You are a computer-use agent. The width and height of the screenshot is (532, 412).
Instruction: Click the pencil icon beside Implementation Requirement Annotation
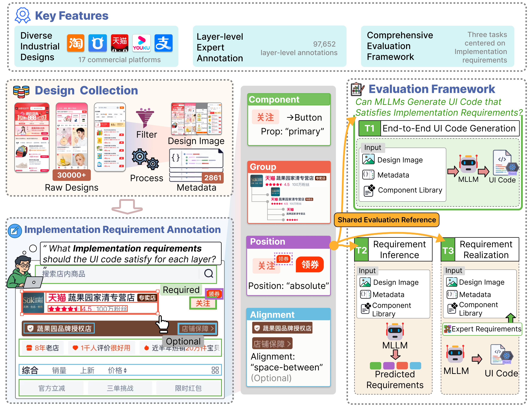pos(15,231)
